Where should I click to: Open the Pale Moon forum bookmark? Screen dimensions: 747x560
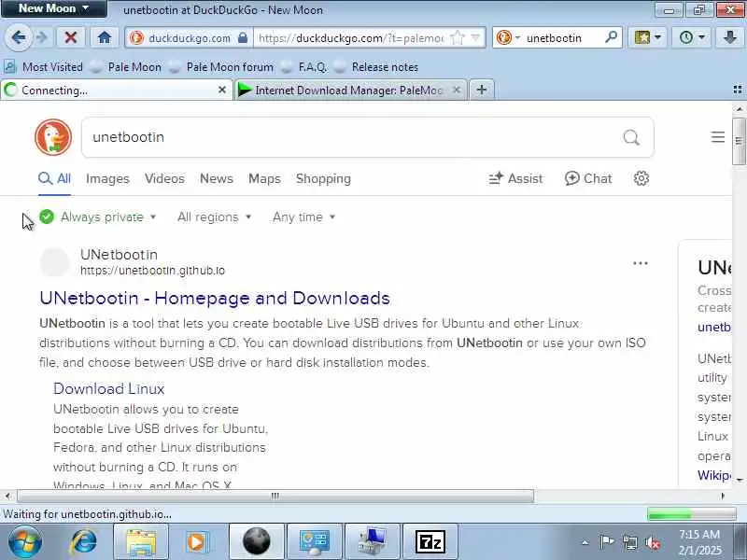(x=221, y=67)
